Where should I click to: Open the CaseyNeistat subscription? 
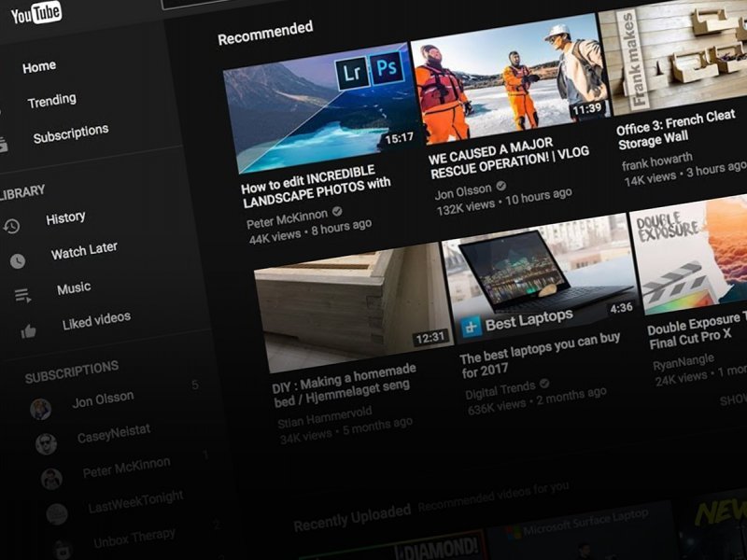[114, 433]
